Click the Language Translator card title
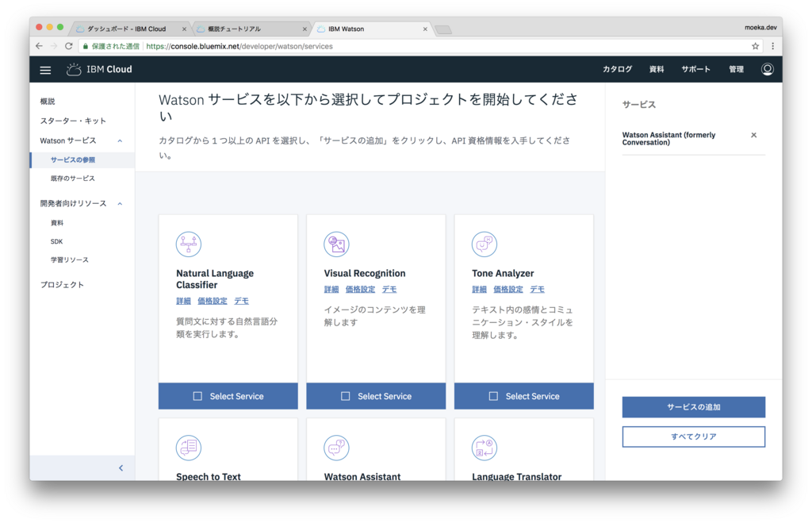Image resolution: width=812 pixels, height=523 pixels. 516,476
